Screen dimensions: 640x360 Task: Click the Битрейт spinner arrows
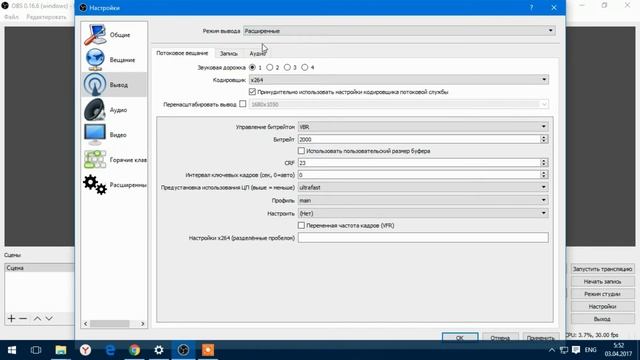point(544,139)
